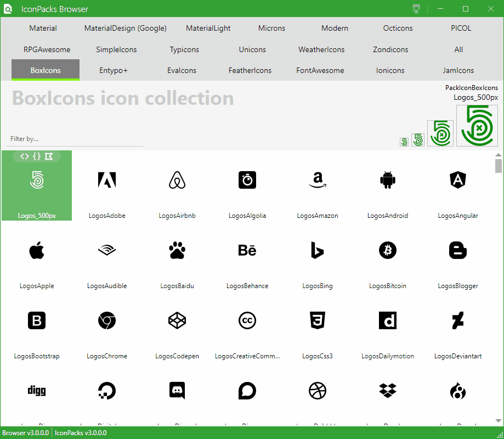Select the DigitalOcean logo icon
The image size is (504, 439).
point(107,391)
